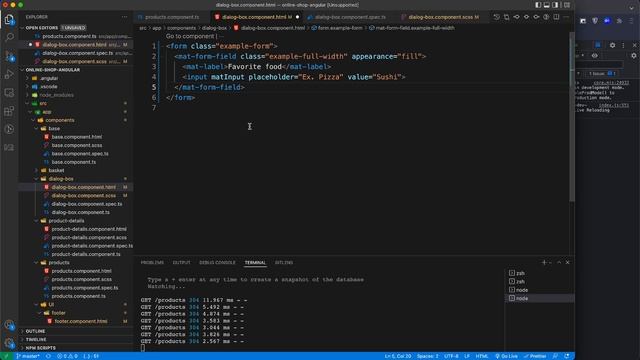The width and height of the screenshot is (640, 360).
Task: Toggle secondary side bar layout icon
Action: (555, 5)
